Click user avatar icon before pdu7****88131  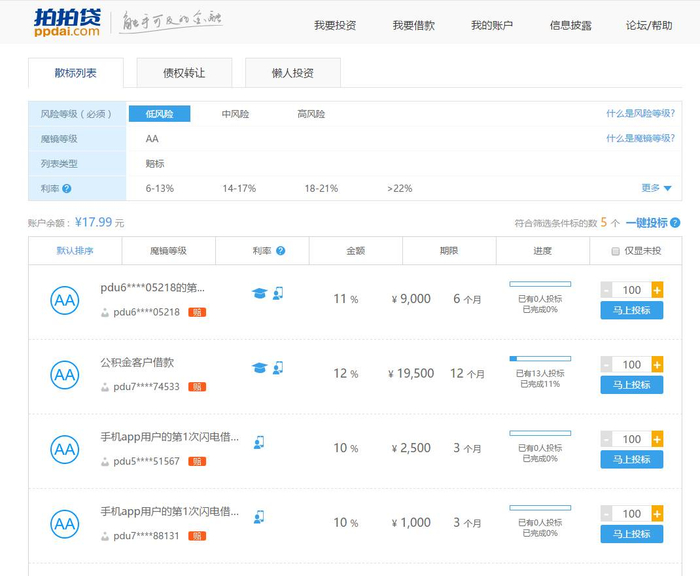pos(105,536)
